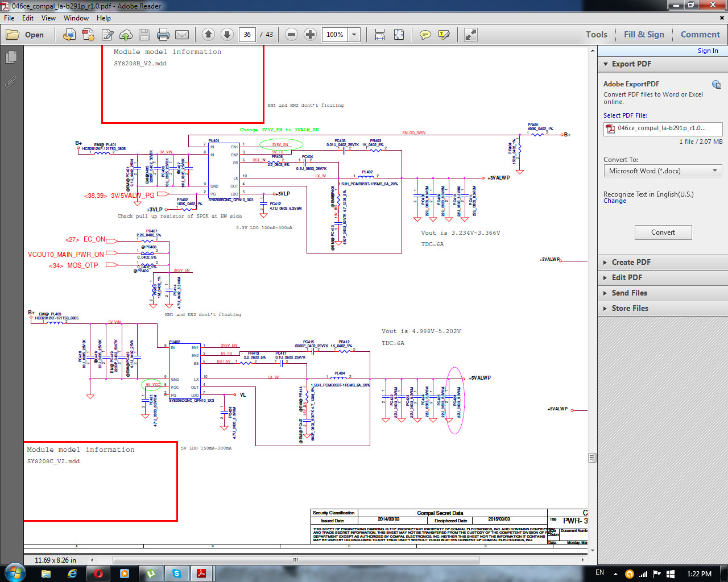Click the Change language link
Screen dimensions: 728x582
(x=615, y=201)
